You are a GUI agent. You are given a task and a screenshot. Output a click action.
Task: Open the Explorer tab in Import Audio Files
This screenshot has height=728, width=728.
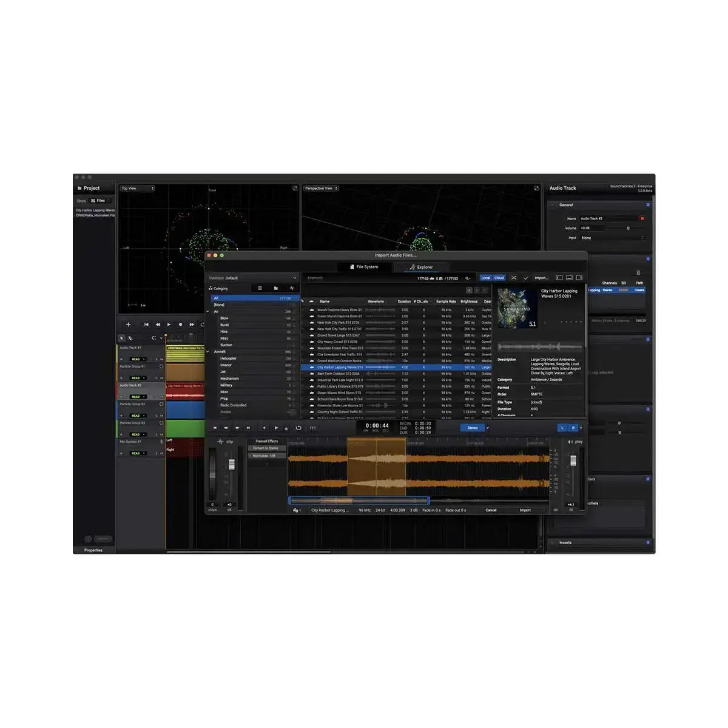point(424,267)
